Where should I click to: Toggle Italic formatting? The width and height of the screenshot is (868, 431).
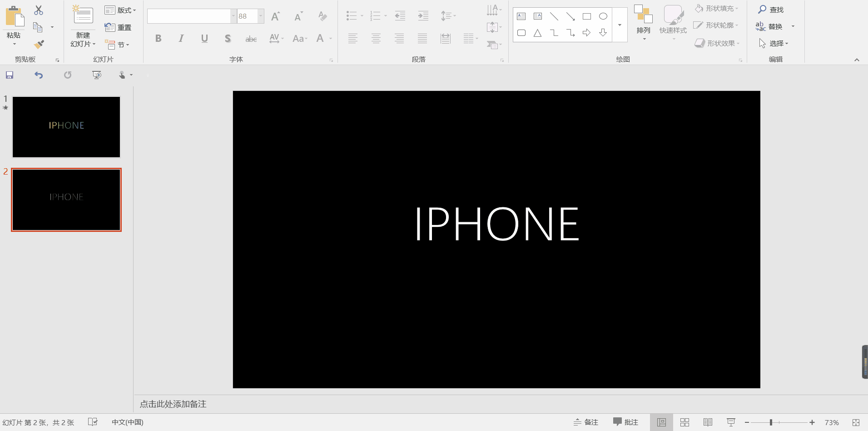[x=181, y=39]
